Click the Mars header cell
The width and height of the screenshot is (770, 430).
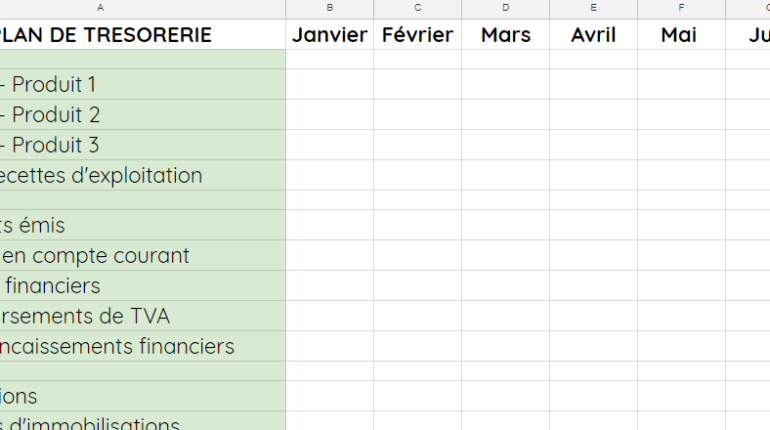[x=505, y=34]
